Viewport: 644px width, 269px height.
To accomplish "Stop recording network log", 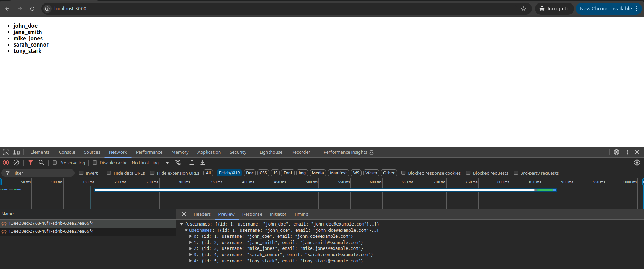I will point(6,163).
